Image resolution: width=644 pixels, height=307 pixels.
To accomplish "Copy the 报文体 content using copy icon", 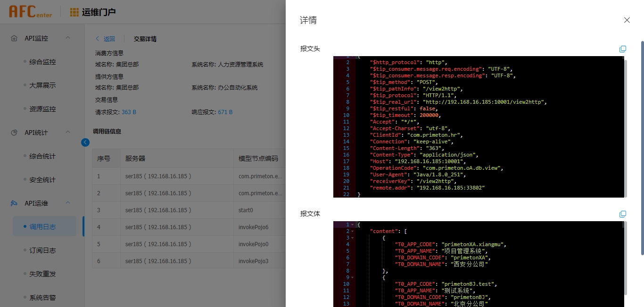I will click(623, 214).
